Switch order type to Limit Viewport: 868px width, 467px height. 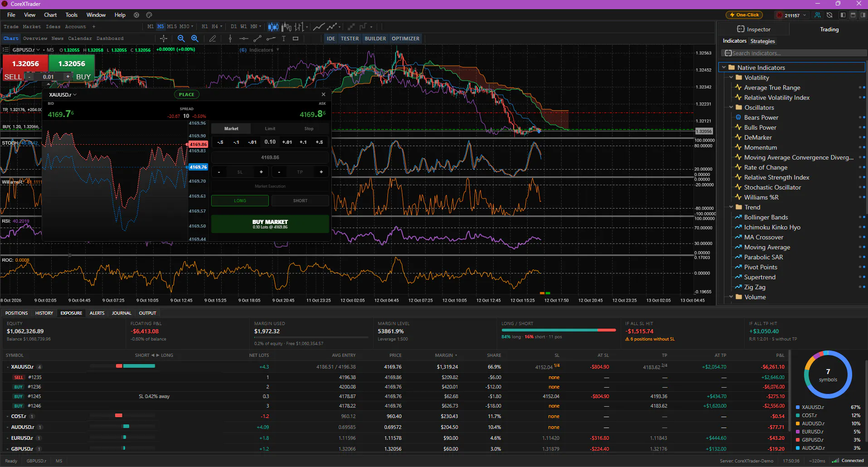(270, 129)
